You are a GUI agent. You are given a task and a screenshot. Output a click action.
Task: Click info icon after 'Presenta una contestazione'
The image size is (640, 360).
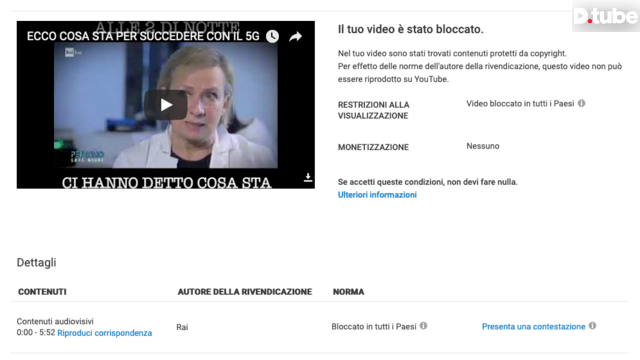coord(593,326)
